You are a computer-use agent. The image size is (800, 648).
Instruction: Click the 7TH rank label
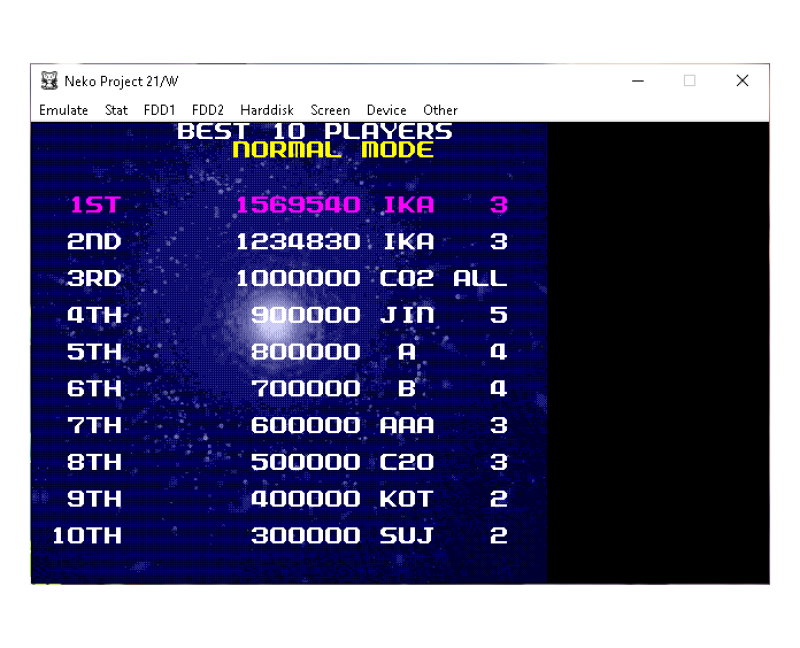pyautogui.click(x=94, y=426)
